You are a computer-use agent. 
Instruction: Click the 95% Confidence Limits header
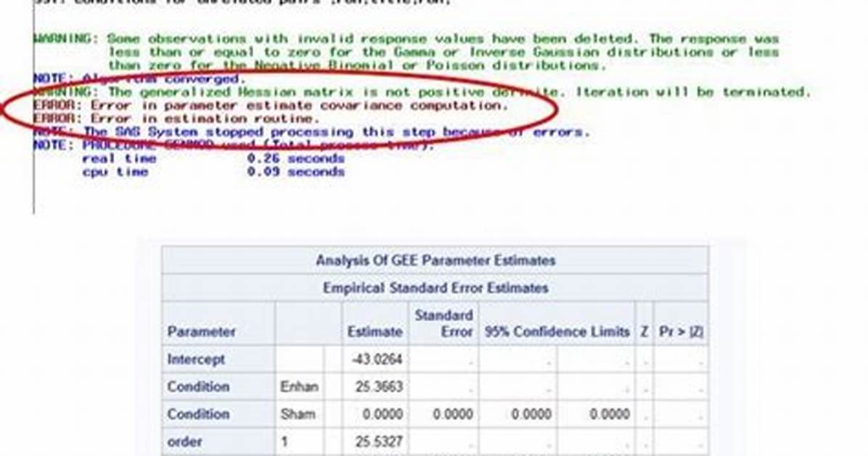[x=557, y=332]
